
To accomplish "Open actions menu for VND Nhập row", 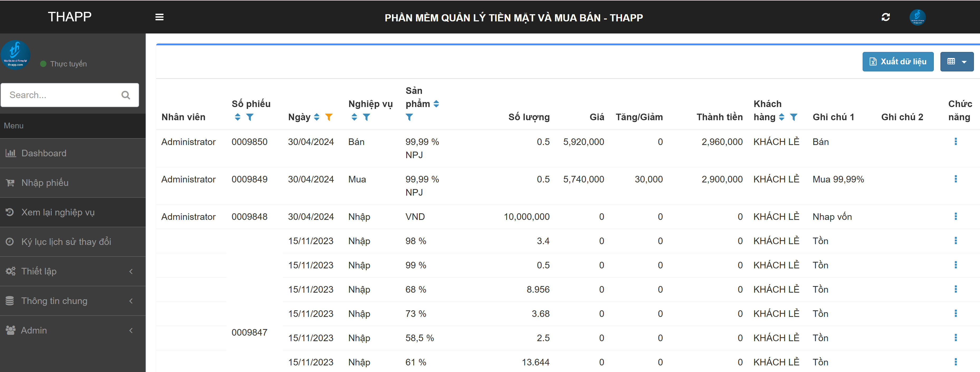I will (955, 216).
